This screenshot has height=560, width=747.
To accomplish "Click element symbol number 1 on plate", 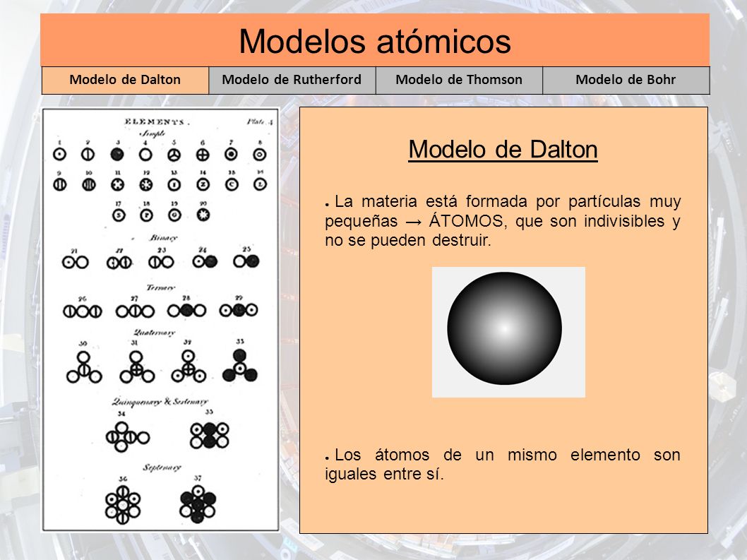I will [x=59, y=155].
